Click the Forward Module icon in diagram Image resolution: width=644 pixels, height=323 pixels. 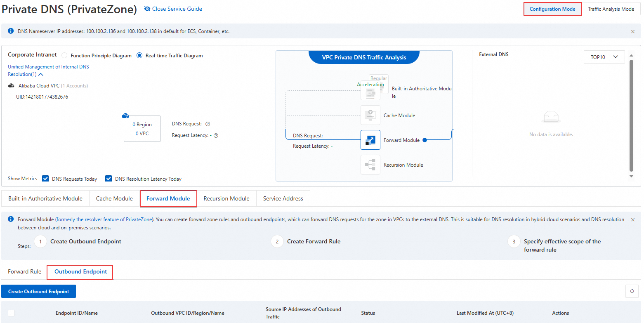370,140
